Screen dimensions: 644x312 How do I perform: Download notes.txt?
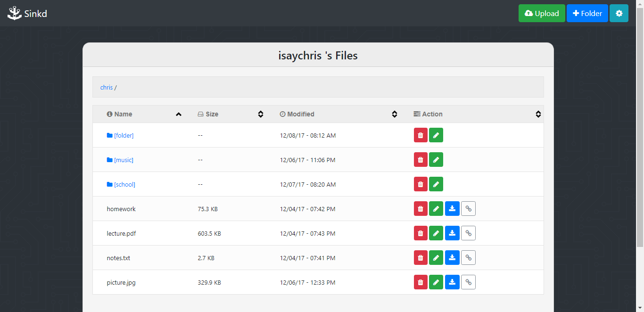click(x=452, y=258)
